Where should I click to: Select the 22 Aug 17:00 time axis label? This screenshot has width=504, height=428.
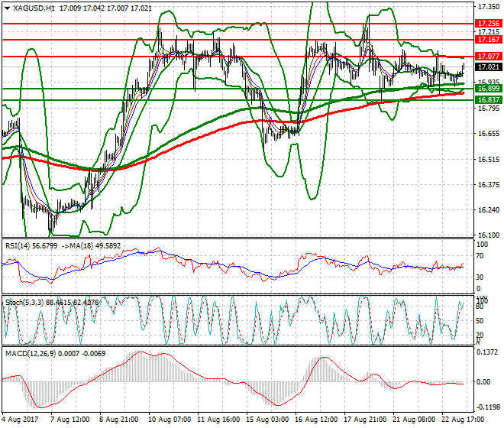(463, 420)
